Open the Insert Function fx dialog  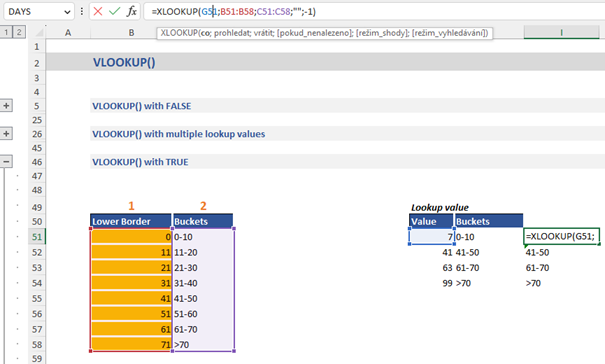[x=132, y=12]
